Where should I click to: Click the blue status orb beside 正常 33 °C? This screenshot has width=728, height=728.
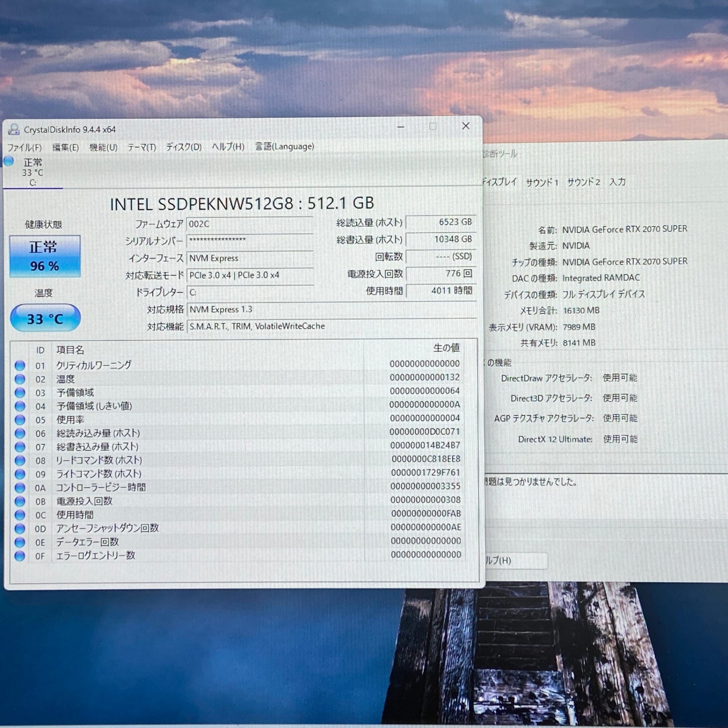click(x=9, y=161)
